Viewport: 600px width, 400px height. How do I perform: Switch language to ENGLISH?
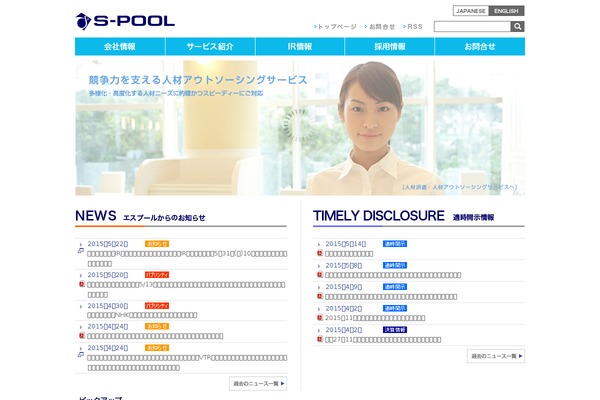pos(506,11)
